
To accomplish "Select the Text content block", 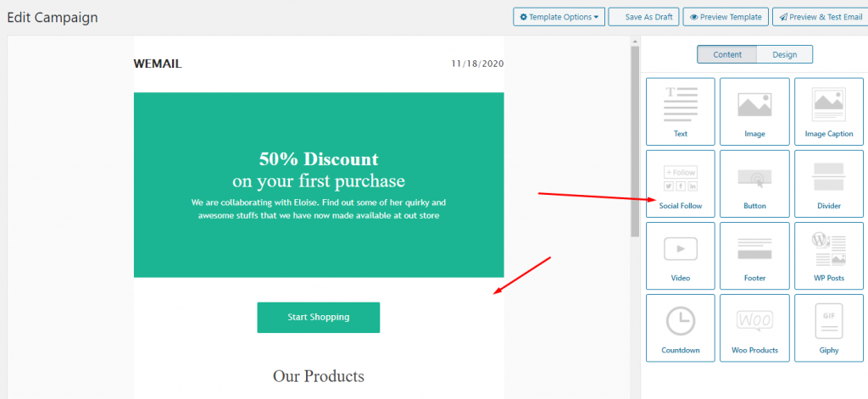I will click(x=680, y=111).
